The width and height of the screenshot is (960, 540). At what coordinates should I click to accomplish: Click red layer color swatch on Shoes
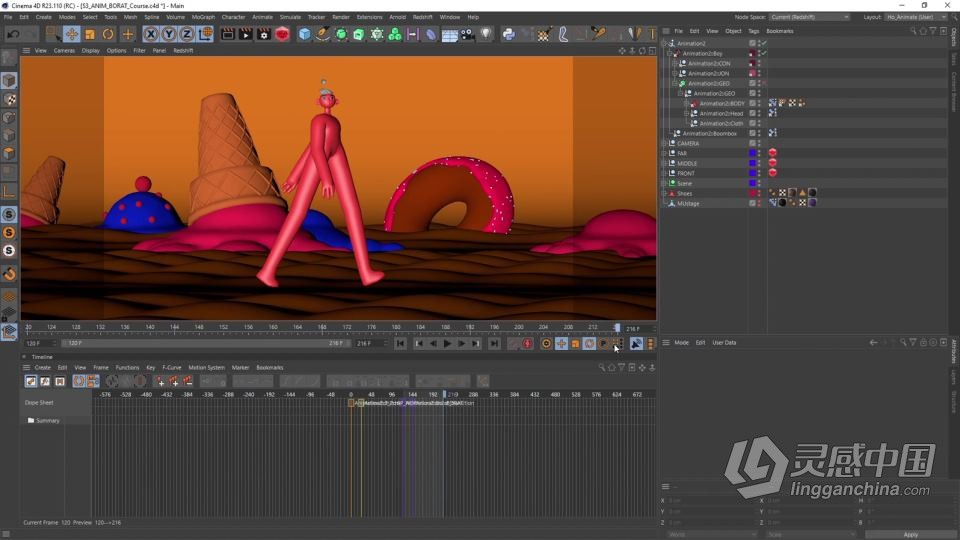pos(752,193)
